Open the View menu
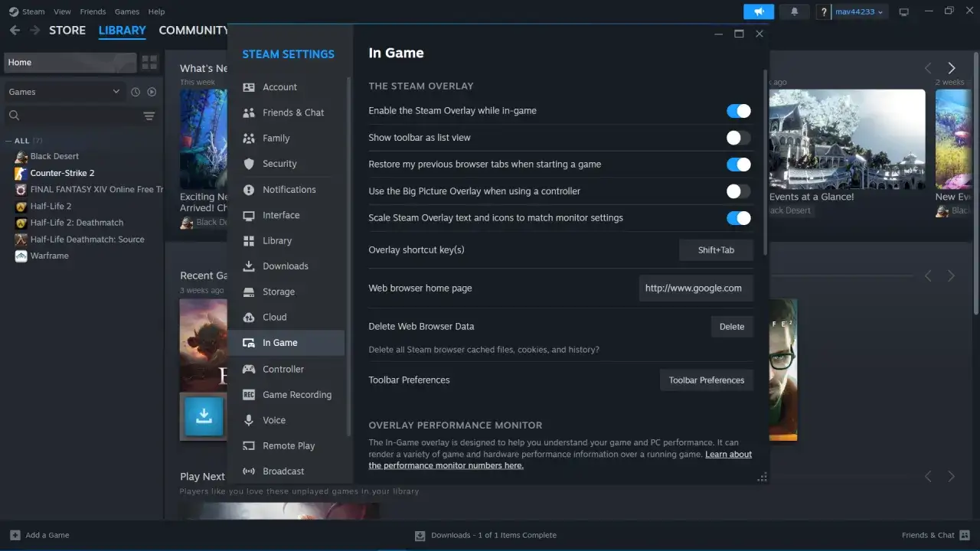 click(x=63, y=11)
